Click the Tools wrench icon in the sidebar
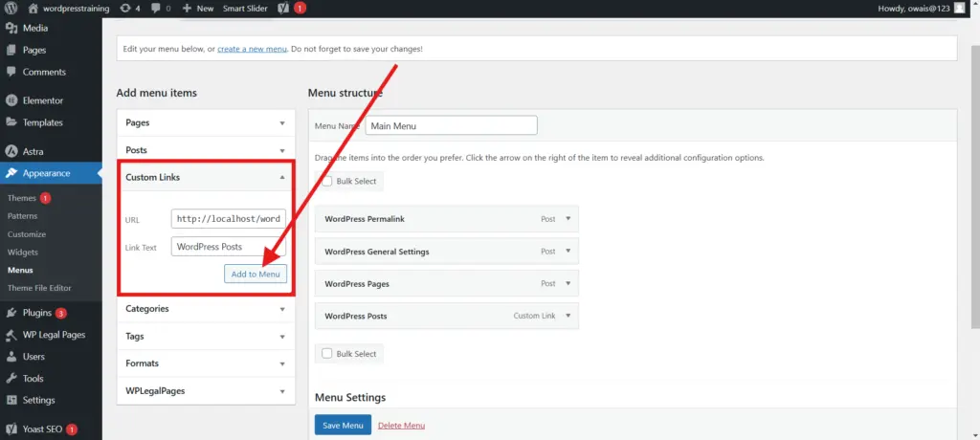This screenshot has width=980, height=440. [x=11, y=379]
